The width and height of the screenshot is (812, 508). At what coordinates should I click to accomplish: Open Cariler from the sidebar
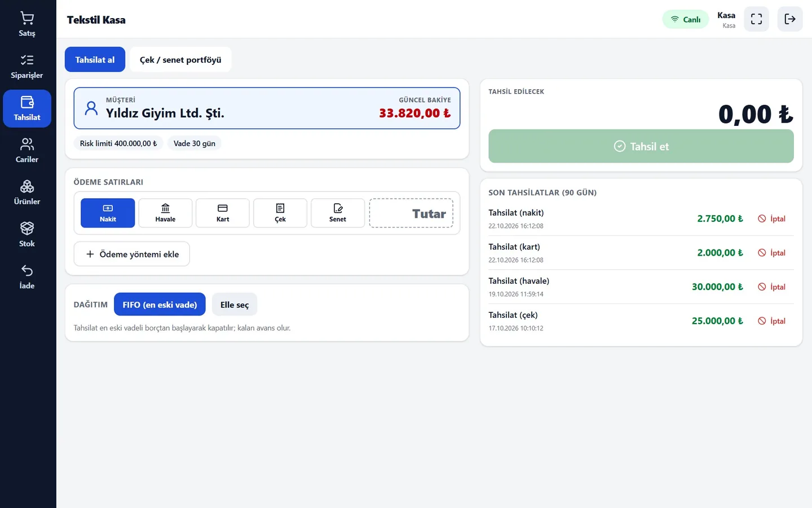point(27,151)
